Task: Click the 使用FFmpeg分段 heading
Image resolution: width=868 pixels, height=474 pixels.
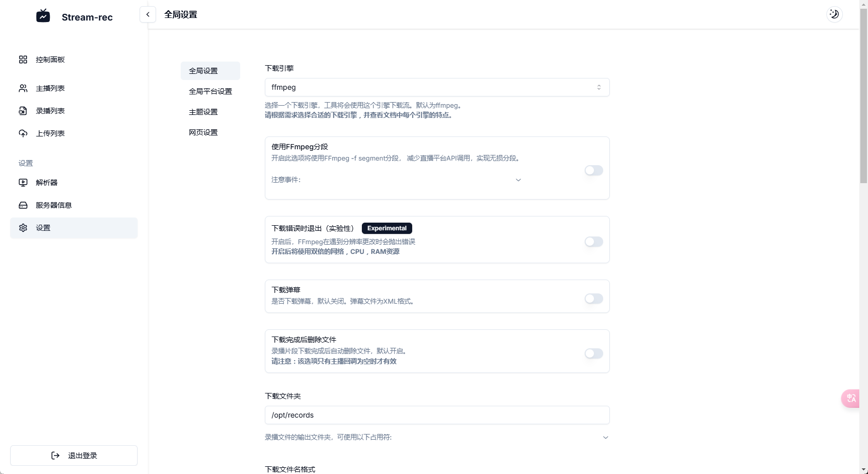Action: [300, 147]
